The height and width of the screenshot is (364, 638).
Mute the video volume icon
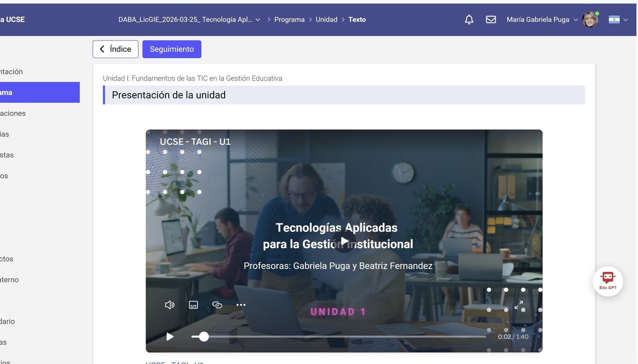pyautogui.click(x=169, y=305)
